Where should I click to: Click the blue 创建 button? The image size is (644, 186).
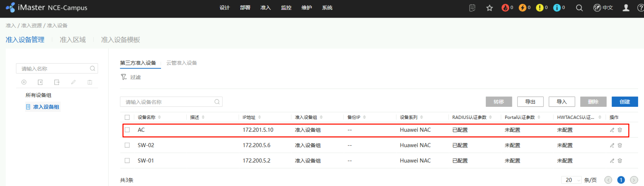624,102
